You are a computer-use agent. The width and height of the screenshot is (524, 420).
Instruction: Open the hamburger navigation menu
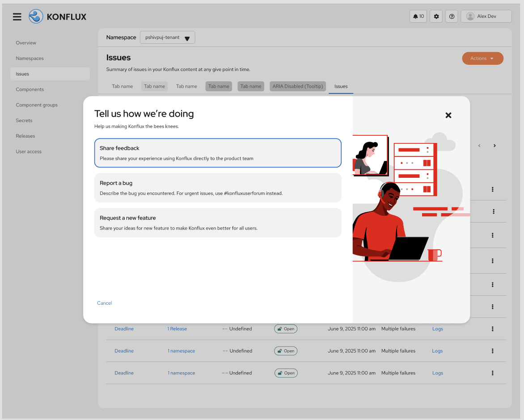pos(17,17)
